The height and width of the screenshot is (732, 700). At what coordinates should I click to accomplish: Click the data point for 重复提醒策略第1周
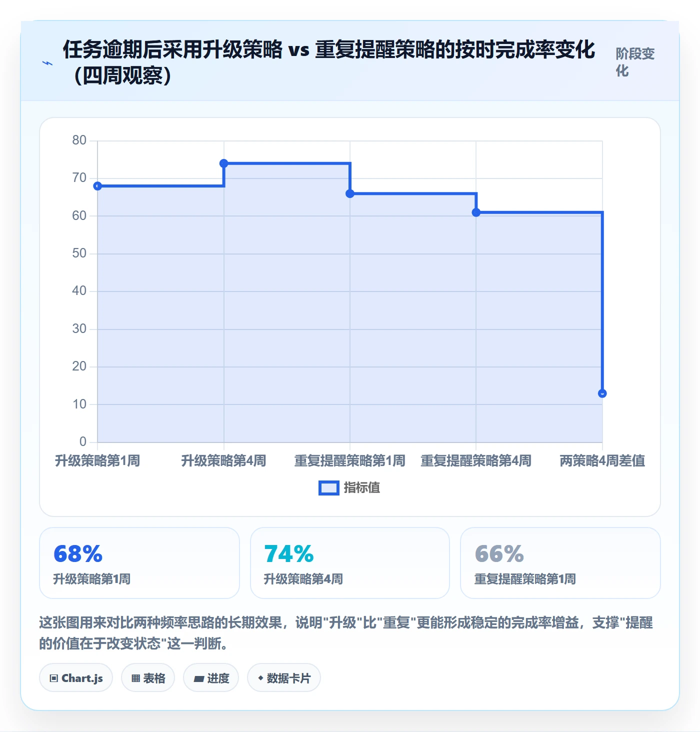click(350, 193)
